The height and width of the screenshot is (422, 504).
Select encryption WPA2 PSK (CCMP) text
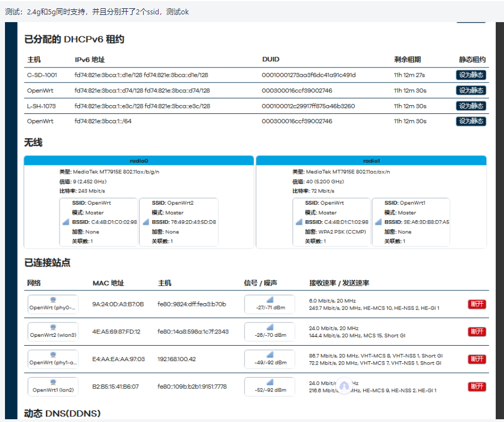[342, 232]
